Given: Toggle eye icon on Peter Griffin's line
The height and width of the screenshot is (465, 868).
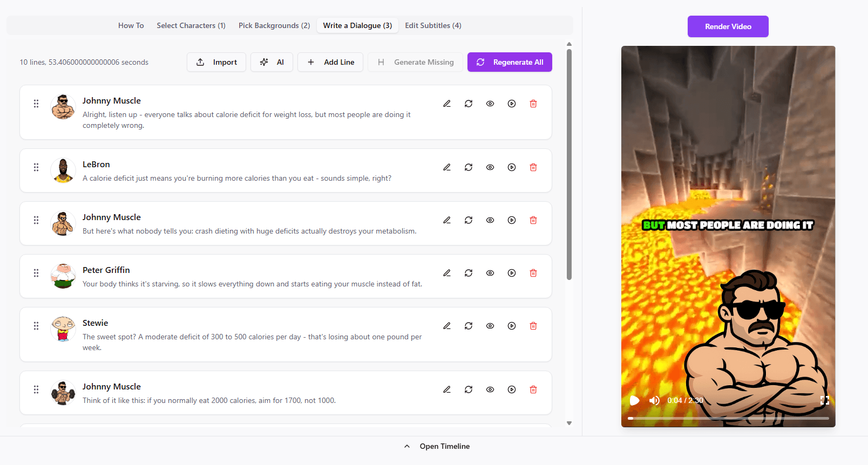Looking at the screenshot, I should [x=490, y=273].
